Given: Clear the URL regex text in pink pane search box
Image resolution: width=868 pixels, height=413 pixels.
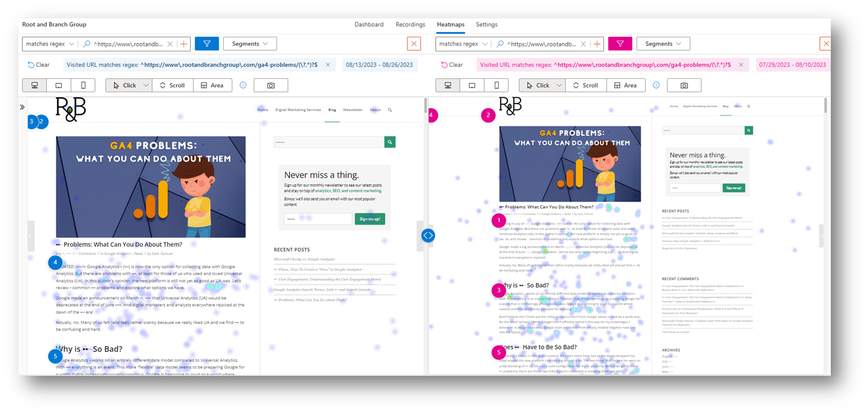Looking at the screenshot, I should tap(583, 43).
